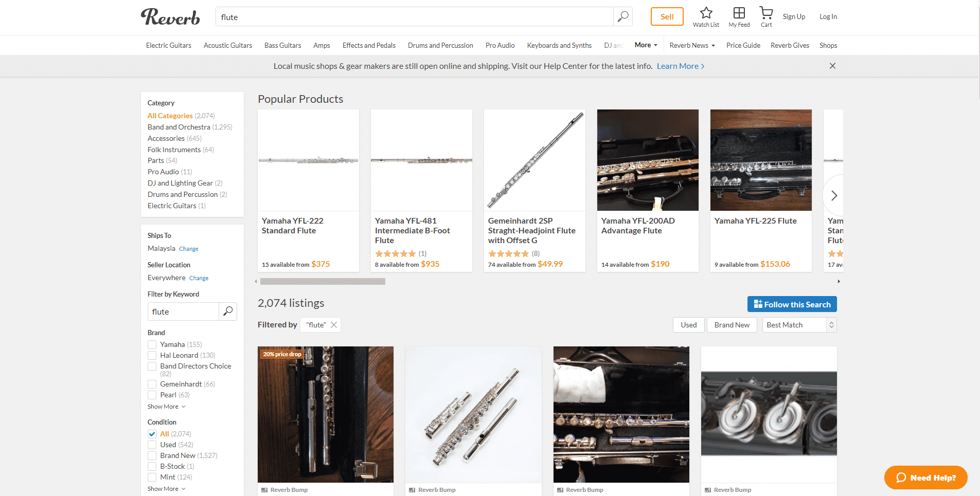Click the Sell button
The width and height of the screenshot is (980, 496).
[x=667, y=16]
